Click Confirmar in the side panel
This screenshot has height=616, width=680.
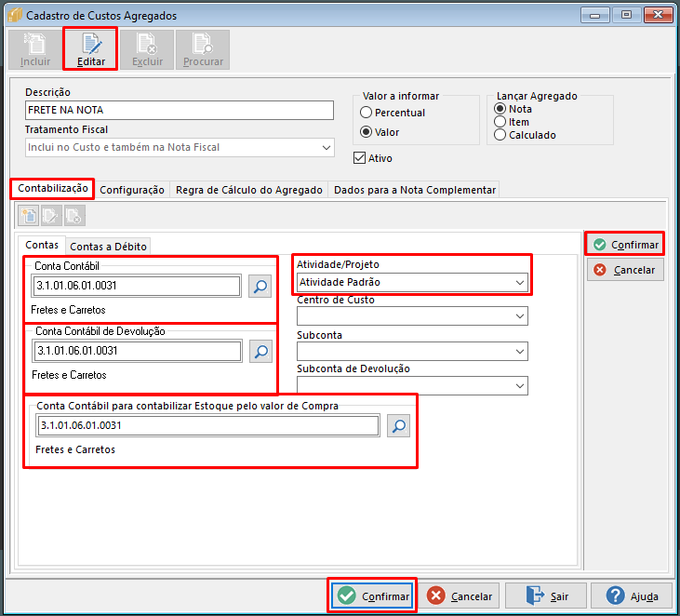[x=625, y=245]
